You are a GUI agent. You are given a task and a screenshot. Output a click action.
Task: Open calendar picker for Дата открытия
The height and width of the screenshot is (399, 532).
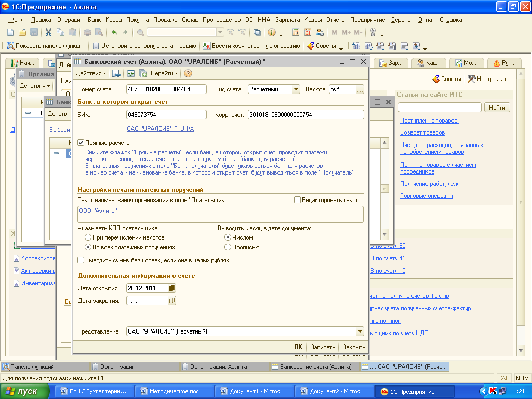click(x=172, y=288)
